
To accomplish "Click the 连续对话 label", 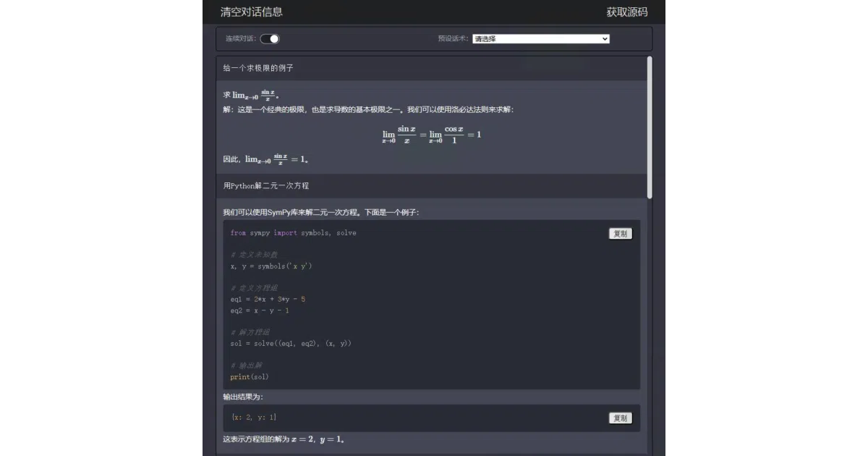I will (241, 39).
